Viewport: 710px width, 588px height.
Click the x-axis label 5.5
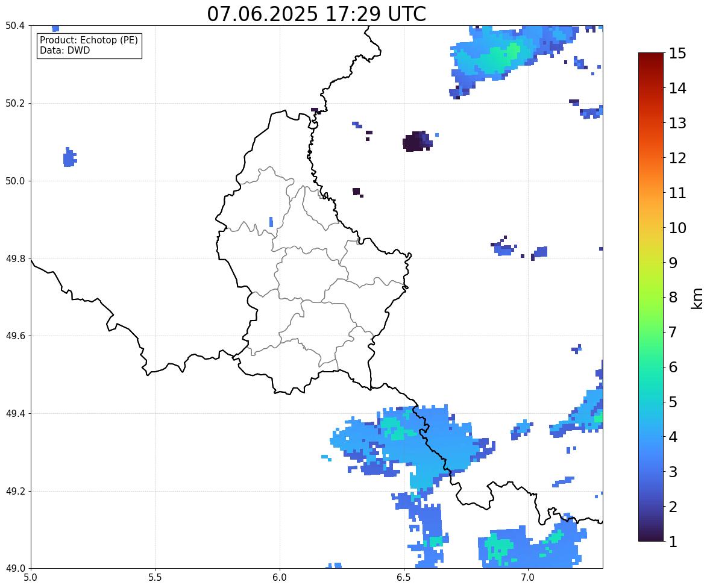(155, 578)
